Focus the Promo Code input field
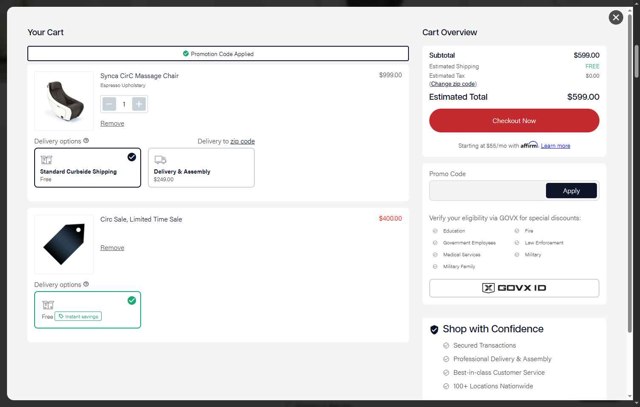Screen dimensions: 640x407 (487, 191)
